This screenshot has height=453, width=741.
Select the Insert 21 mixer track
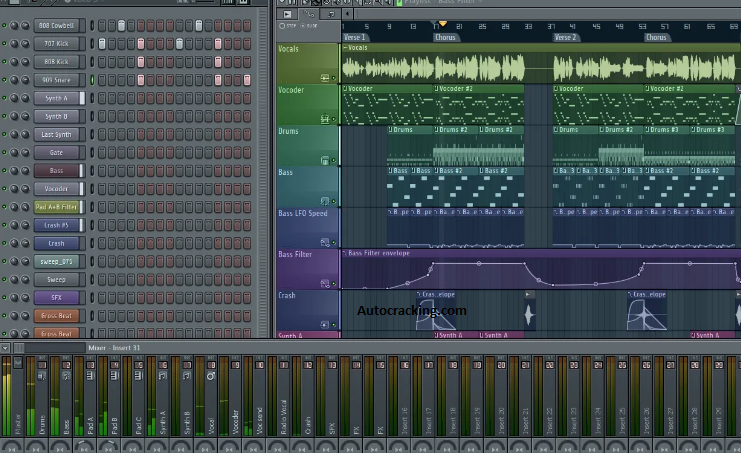coord(521,397)
